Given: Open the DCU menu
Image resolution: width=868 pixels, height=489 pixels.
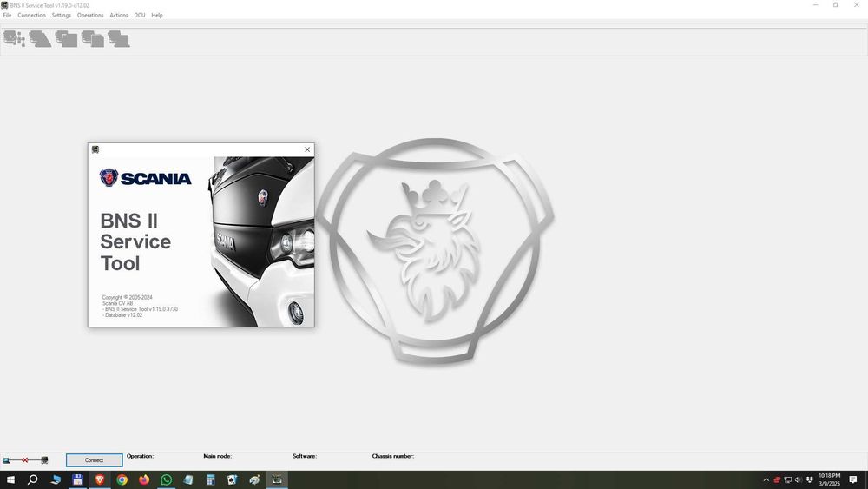Looking at the screenshot, I should click(140, 15).
